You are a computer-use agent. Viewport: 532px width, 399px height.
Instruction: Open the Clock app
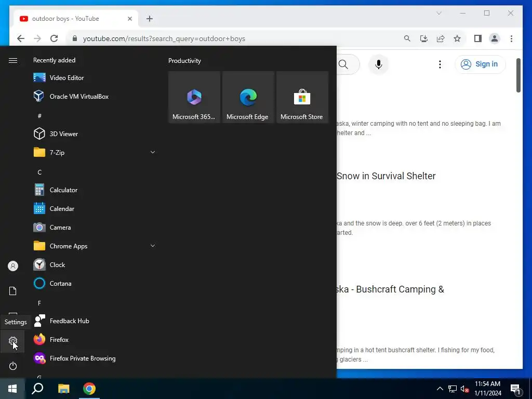[95, 264]
